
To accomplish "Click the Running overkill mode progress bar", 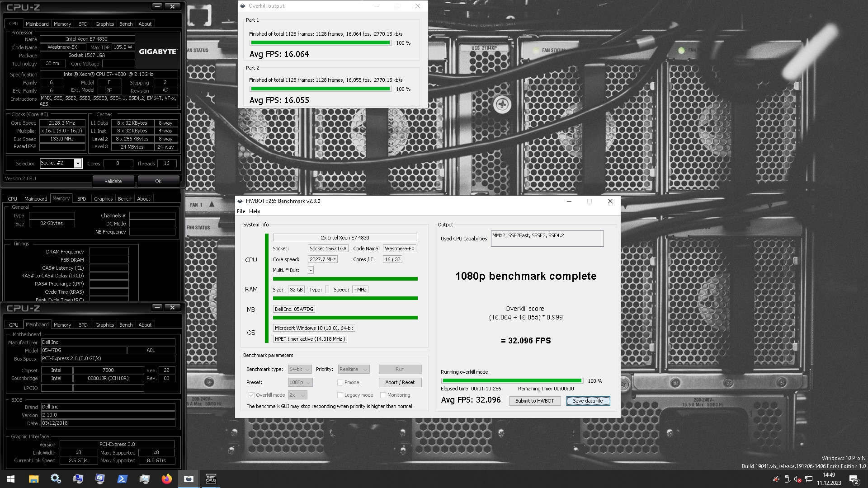I will click(512, 381).
